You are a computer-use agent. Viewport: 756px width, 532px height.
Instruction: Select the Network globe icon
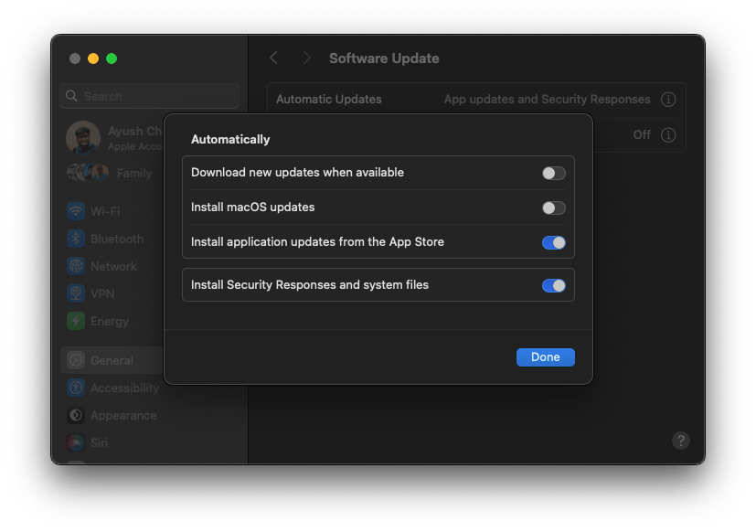coord(76,266)
